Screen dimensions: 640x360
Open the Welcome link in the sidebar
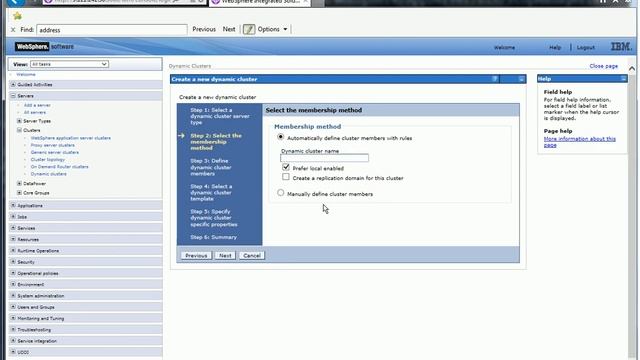[x=26, y=75]
